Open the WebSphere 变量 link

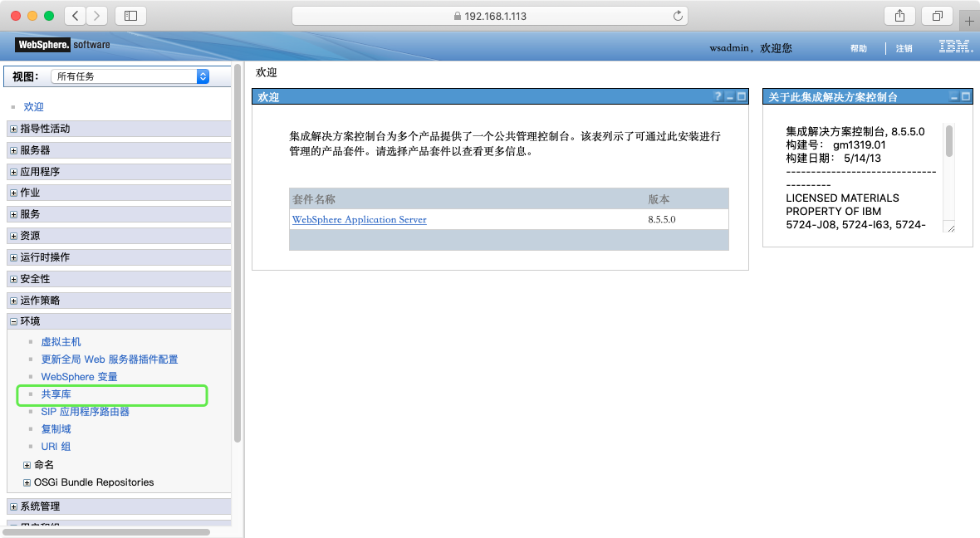tap(80, 377)
